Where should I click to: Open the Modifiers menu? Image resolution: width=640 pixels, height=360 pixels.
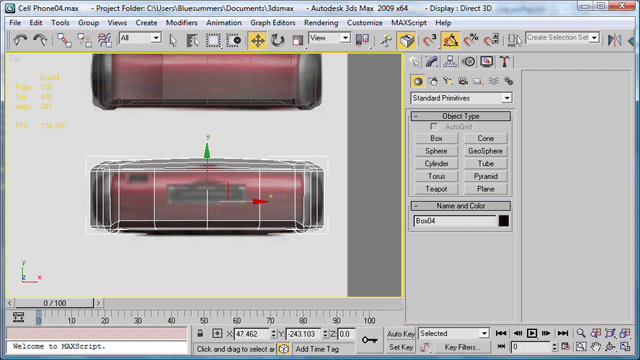pos(182,23)
